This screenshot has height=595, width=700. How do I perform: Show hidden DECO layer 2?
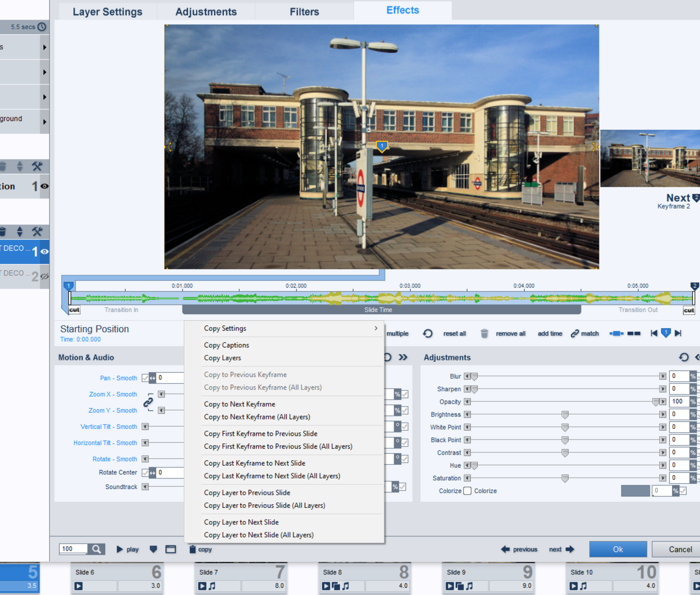click(45, 277)
